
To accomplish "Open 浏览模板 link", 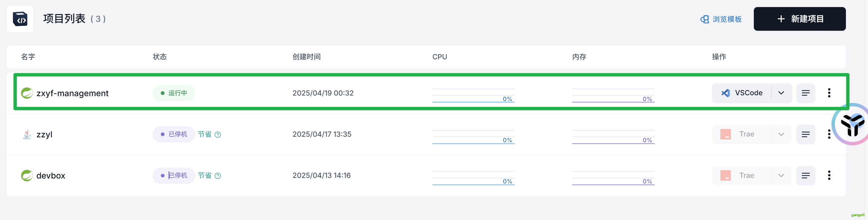I will [721, 19].
